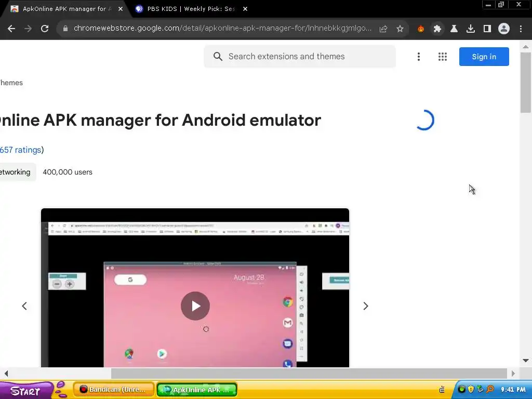Viewport: 532px width, 399px height.
Task: Click the horizontal scrollbar right arrow
Action: [513, 374]
